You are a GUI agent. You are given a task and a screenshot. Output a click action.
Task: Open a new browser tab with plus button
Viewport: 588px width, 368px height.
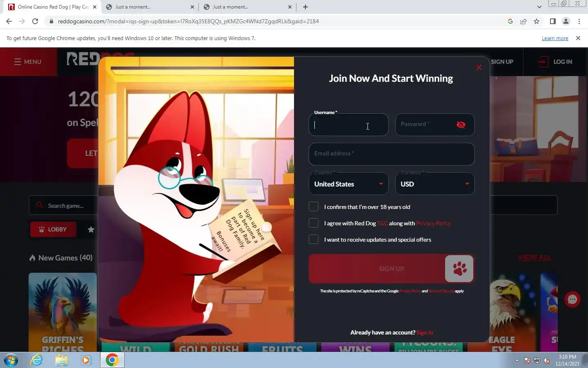coord(305,7)
